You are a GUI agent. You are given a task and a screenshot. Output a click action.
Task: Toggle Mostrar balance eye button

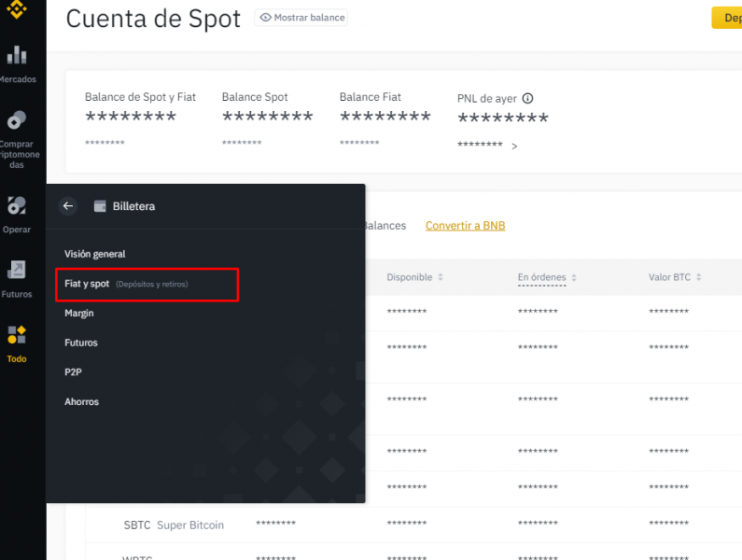click(x=301, y=18)
